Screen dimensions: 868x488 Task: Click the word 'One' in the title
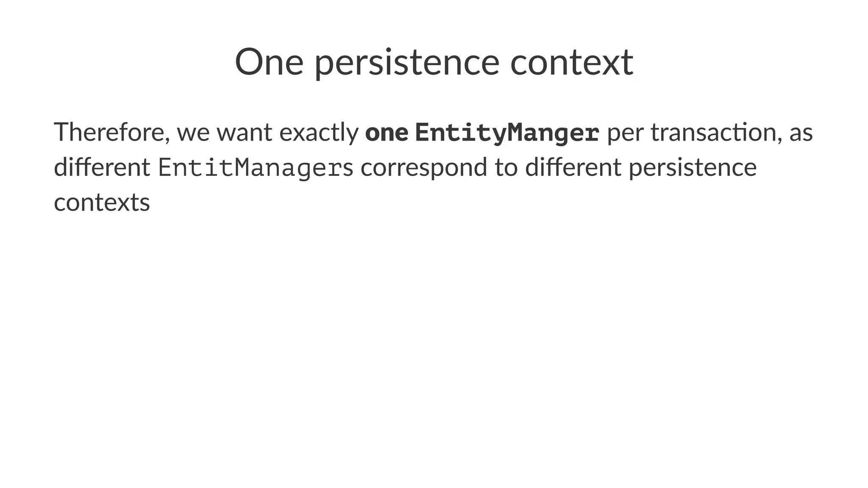tap(269, 62)
